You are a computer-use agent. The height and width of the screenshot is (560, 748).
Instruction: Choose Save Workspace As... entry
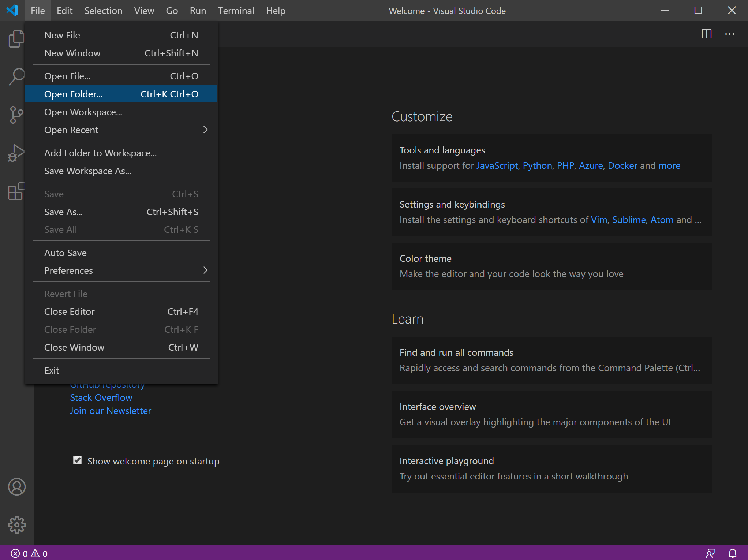coord(121,171)
